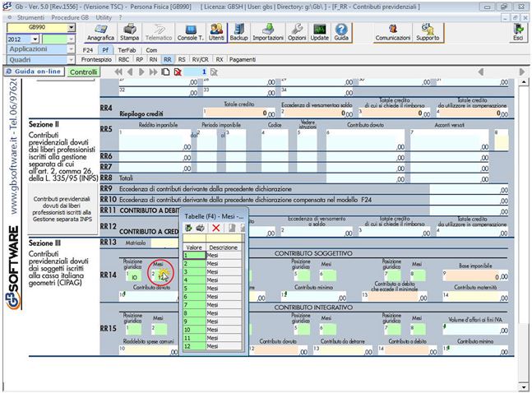
Task: Open the RS tab
Action: pos(182,59)
